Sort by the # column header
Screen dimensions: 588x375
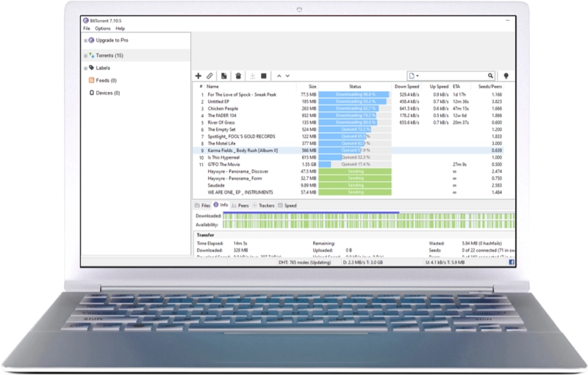(x=200, y=87)
